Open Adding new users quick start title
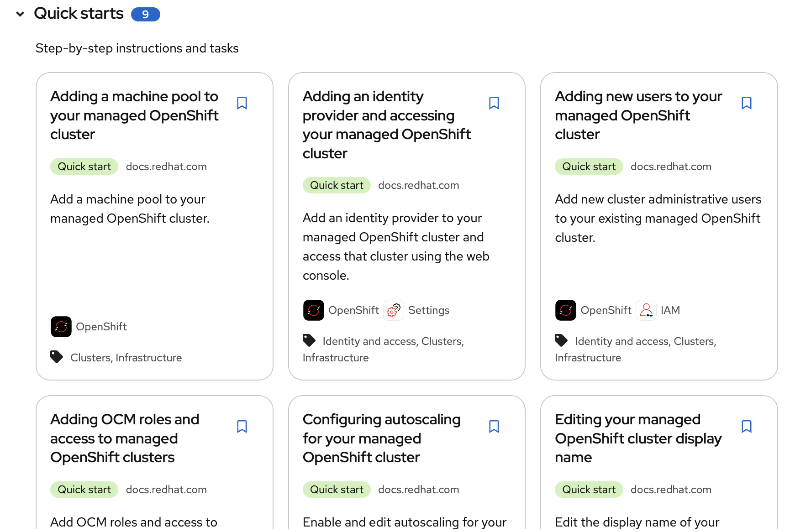This screenshot has height=532, width=790. click(x=638, y=115)
